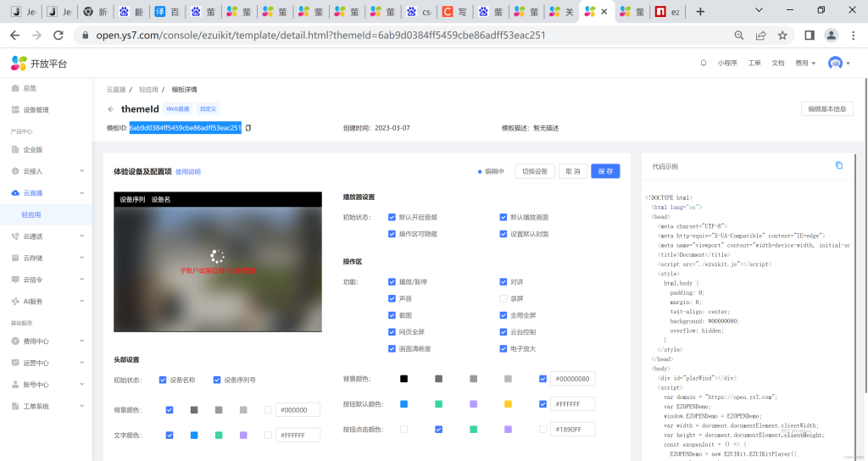The height and width of the screenshot is (461, 868).
Task: Click the back arrow beside themeId
Action: pos(111,109)
